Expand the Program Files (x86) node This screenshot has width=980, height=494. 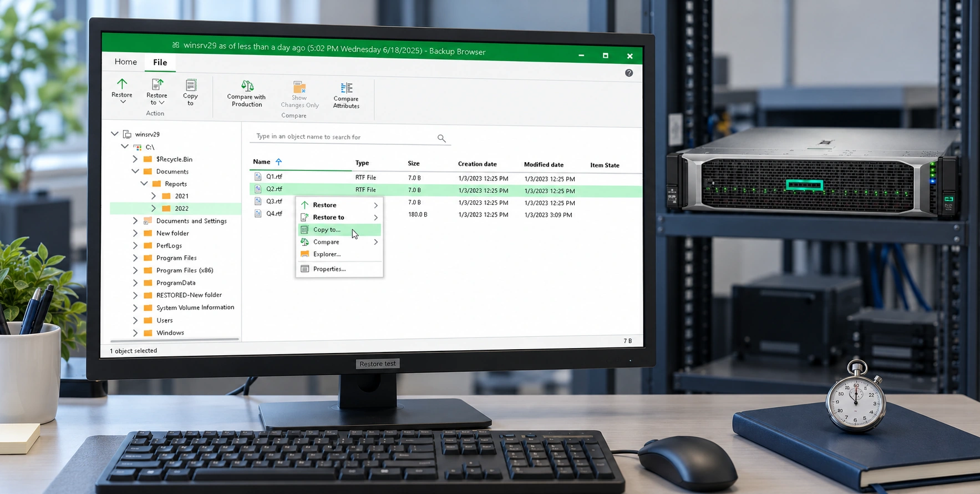[135, 270]
